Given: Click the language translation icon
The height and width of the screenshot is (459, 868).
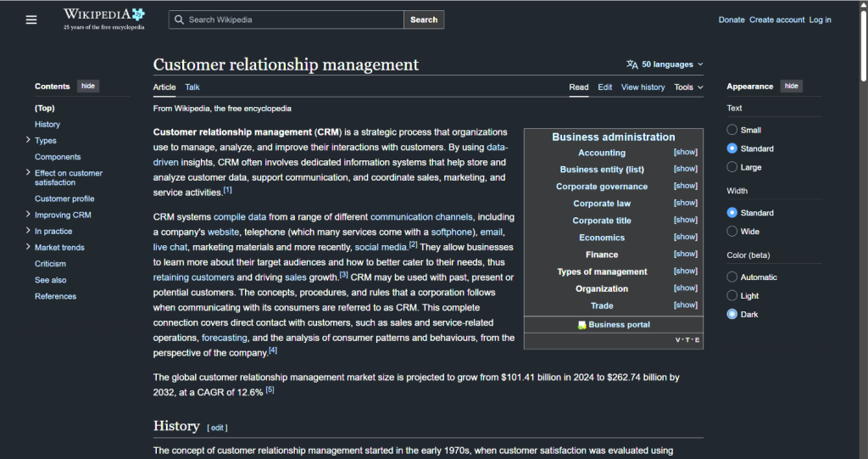Looking at the screenshot, I should point(632,64).
